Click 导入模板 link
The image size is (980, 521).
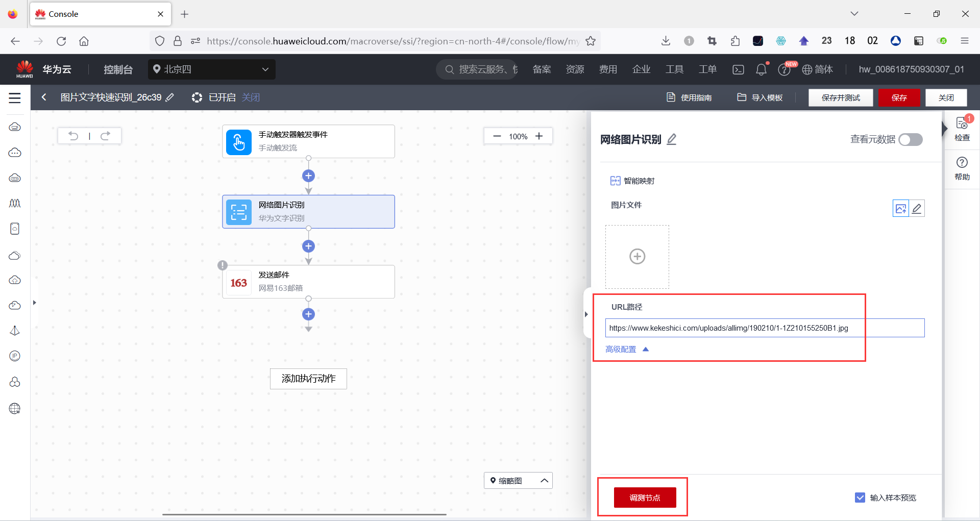tap(759, 97)
